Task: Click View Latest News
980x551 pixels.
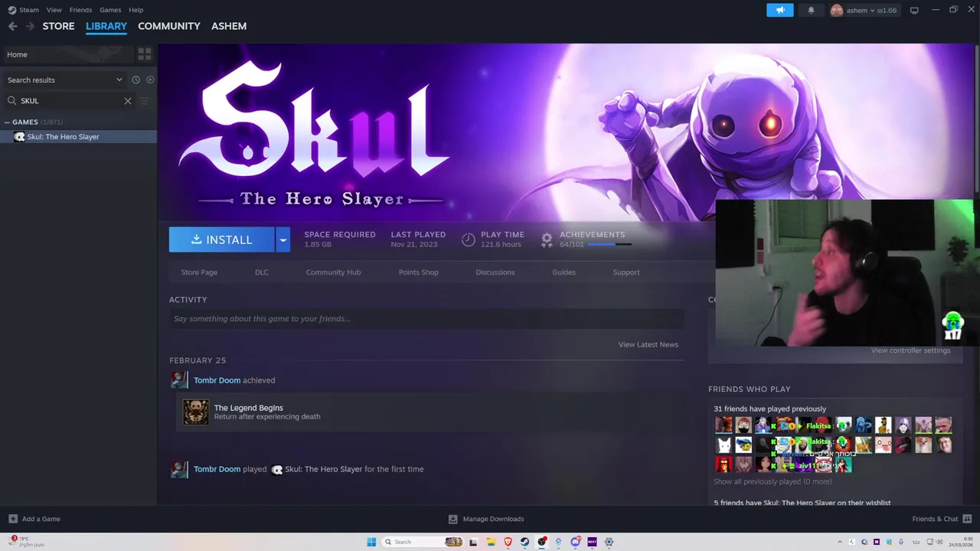Action: pos(648,344)
